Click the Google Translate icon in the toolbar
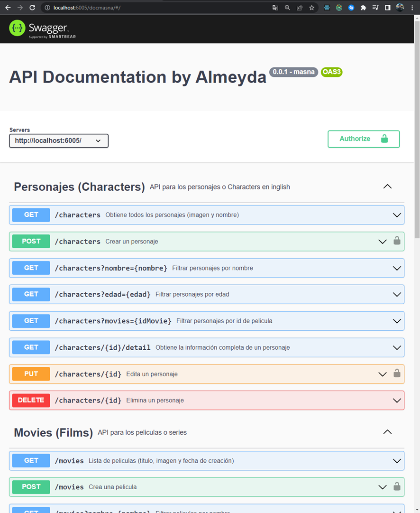The height and width of the screenshot is (513, 420). (275, 8)
